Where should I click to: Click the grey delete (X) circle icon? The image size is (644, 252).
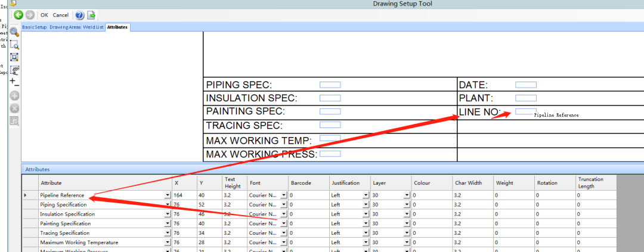pos(14,108)
